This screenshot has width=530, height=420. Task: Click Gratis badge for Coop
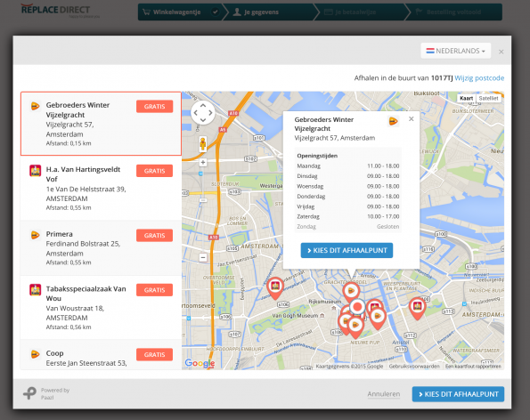[154, 354]
